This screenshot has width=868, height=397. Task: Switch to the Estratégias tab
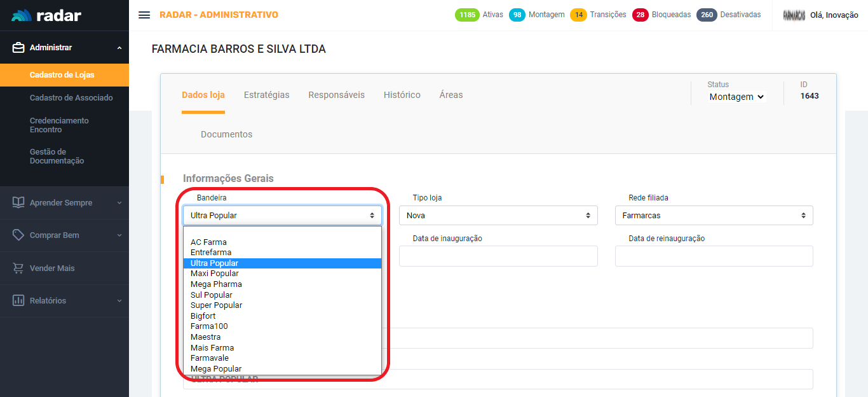coord(266,95)
